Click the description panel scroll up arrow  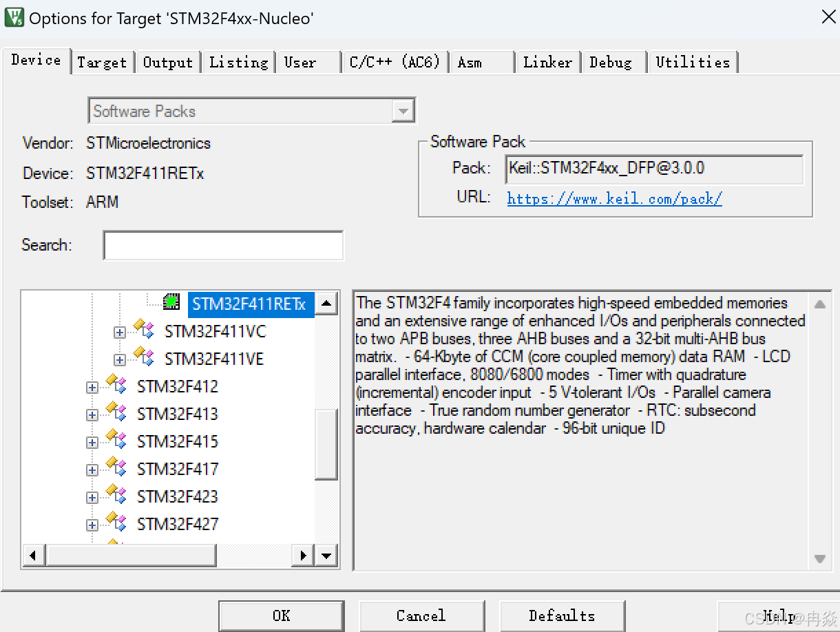click(x=819, y=304)
